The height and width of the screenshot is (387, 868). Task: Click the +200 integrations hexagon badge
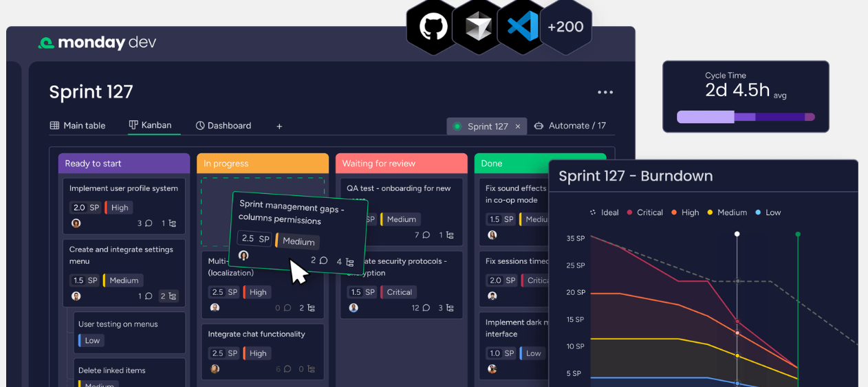coord(565,27)
